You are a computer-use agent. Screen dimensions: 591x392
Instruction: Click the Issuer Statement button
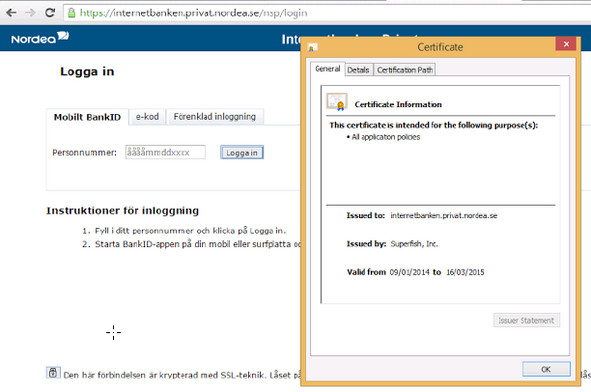point(526,320)
